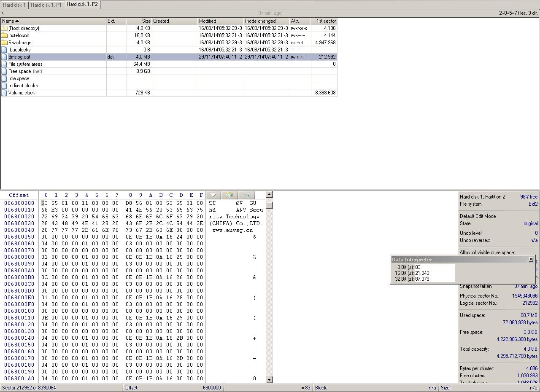Select the Idle space entry

[19, 78]
